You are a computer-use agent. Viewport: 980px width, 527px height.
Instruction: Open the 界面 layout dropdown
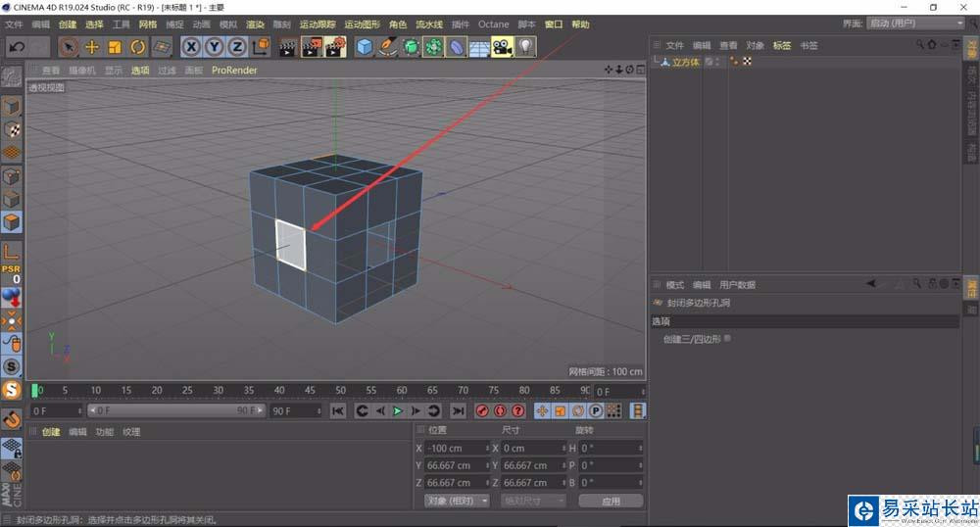915,24
